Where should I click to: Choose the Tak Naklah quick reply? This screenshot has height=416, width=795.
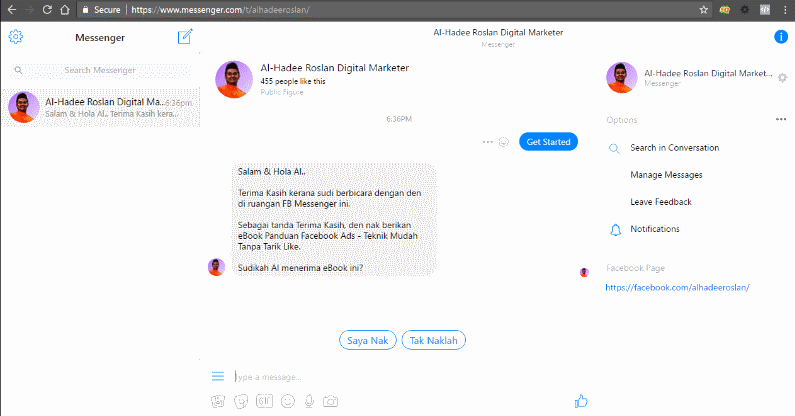433,340
